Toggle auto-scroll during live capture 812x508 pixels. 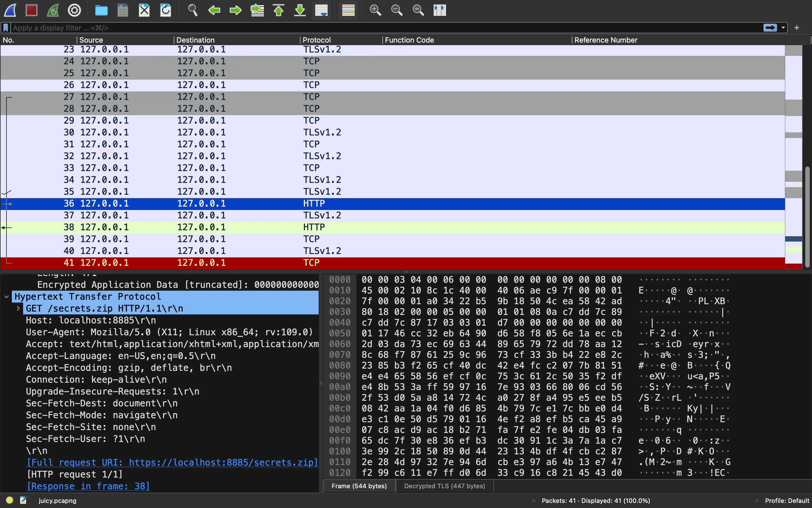pyautogui.click(x=321, y=10)
